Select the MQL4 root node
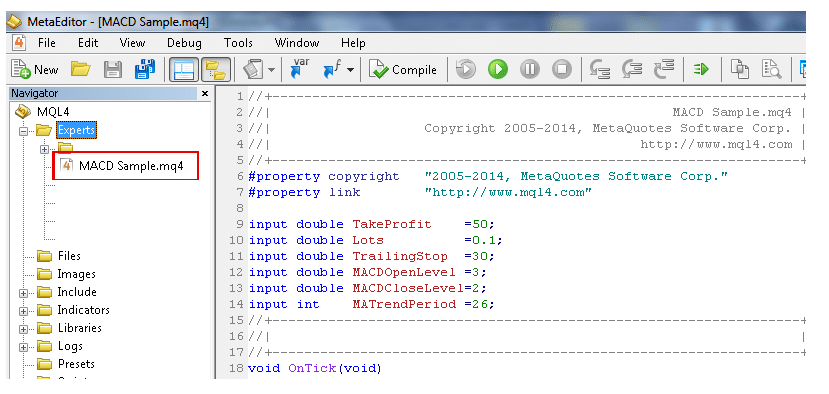The width and height of the screenshot is (829, 394). point(53,112)
